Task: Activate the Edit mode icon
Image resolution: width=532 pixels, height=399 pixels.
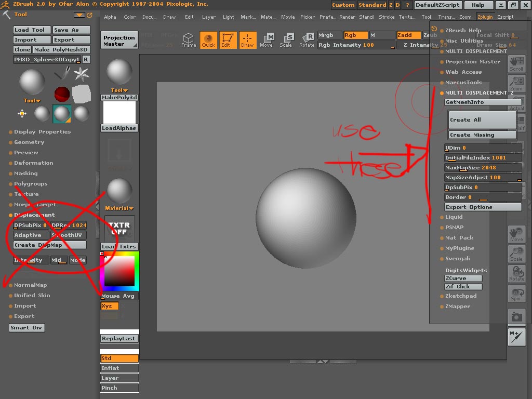Action: tap(228, 40)
